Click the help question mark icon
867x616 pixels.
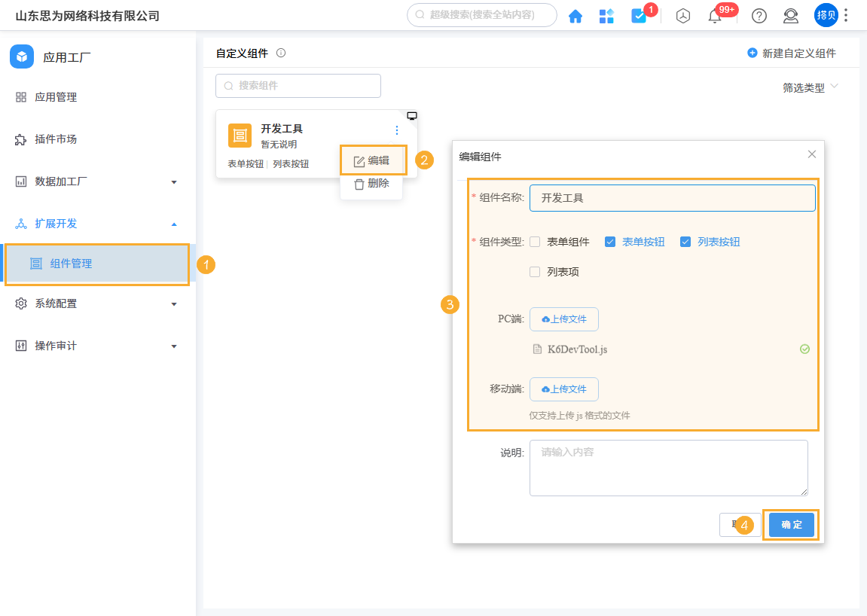[758, 15]
